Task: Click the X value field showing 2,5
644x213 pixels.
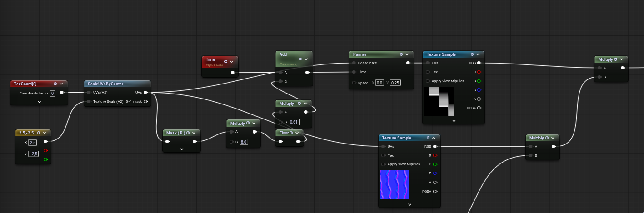Action: click(32, 142)
